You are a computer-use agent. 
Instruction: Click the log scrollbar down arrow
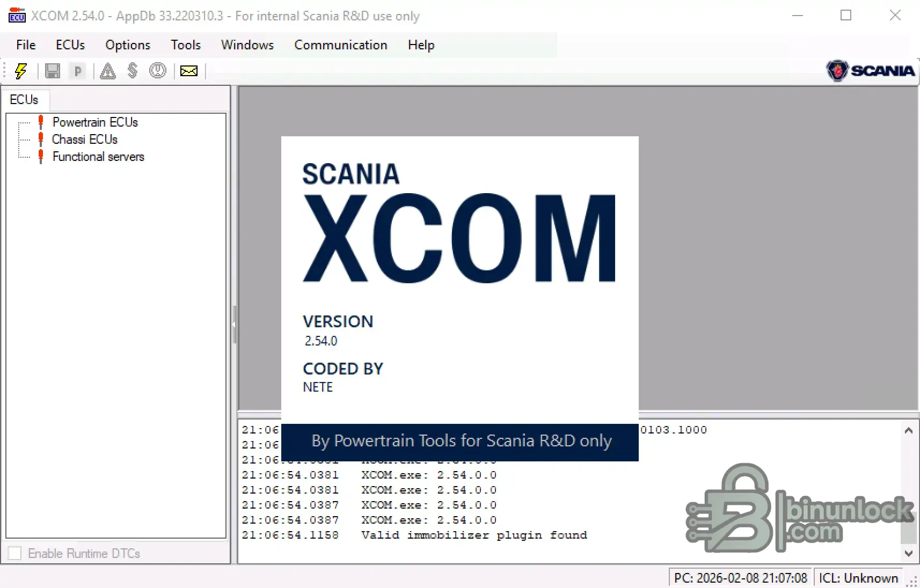908,554
